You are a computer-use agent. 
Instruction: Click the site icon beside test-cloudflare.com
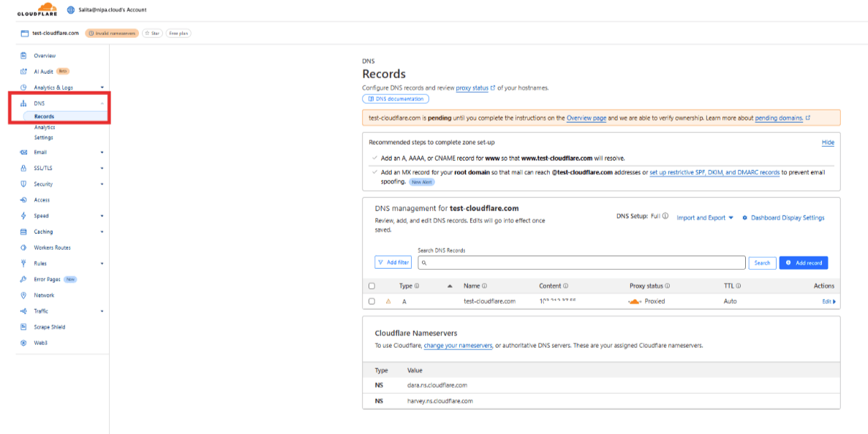pos(24,33)
